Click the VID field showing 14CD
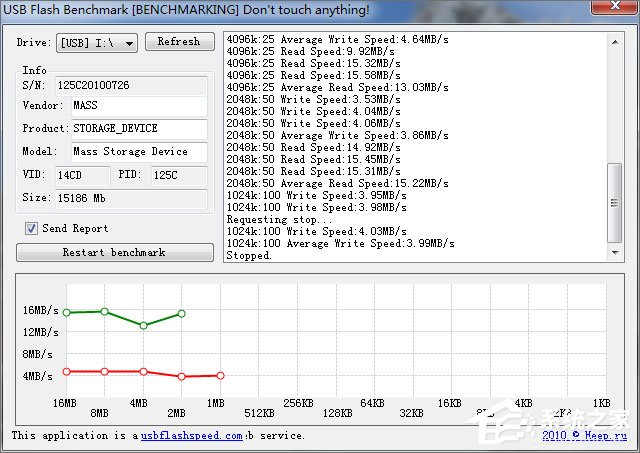 tap(80, 175)
